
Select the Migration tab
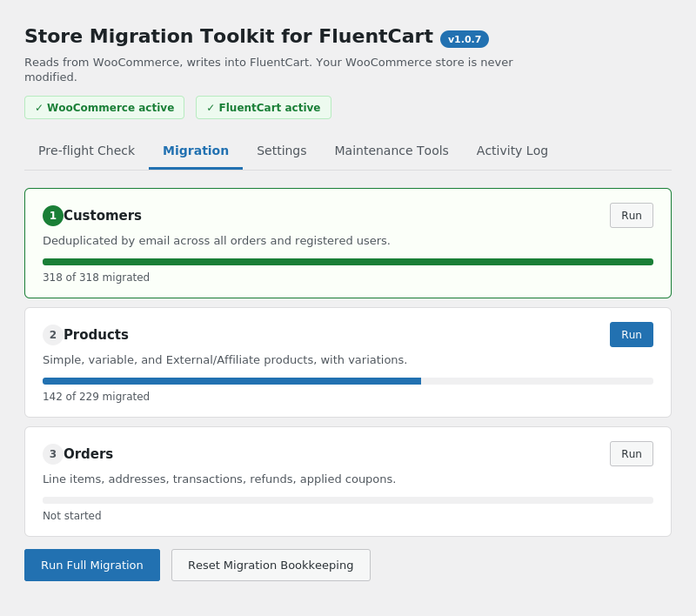196,151
